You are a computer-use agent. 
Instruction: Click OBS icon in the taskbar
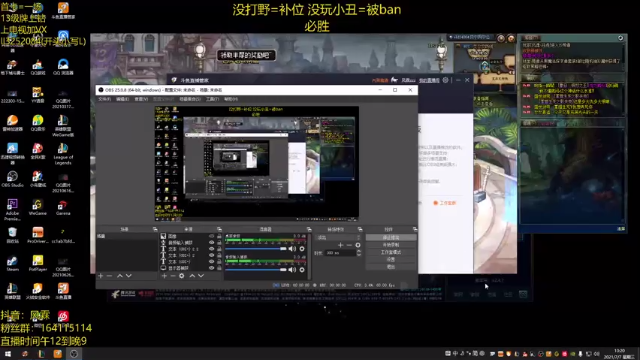pyautogui.click(x=74, y=354)
